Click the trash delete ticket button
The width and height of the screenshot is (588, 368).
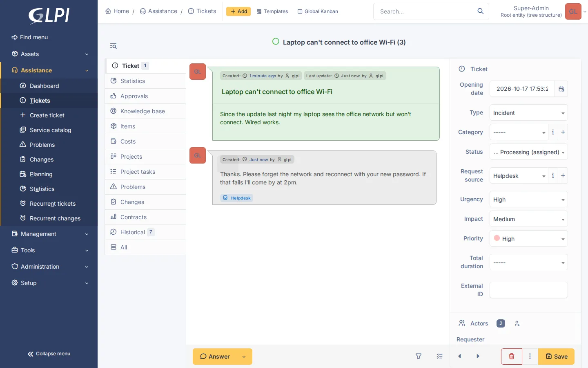(x=511, y=356)
